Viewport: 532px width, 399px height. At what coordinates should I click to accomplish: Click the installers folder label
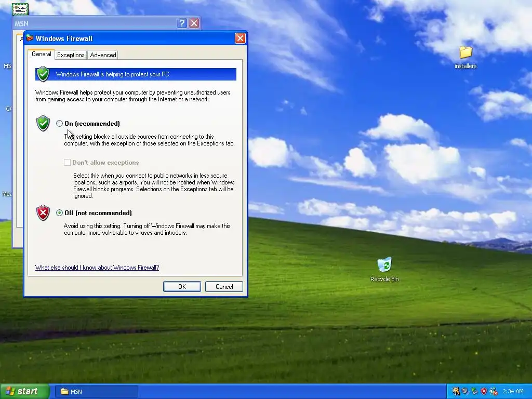(x=465, y=66)
